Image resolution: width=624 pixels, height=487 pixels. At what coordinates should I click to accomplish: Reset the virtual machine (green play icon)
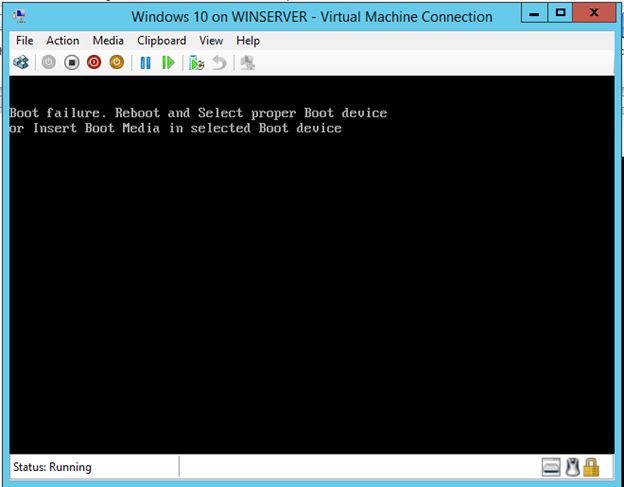pyautogui.click(x=168, y=63)
